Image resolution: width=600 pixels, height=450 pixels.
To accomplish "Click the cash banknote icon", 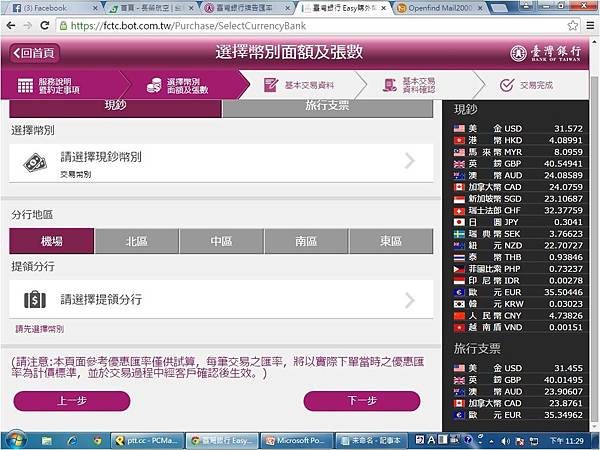I will coord(35,163).
